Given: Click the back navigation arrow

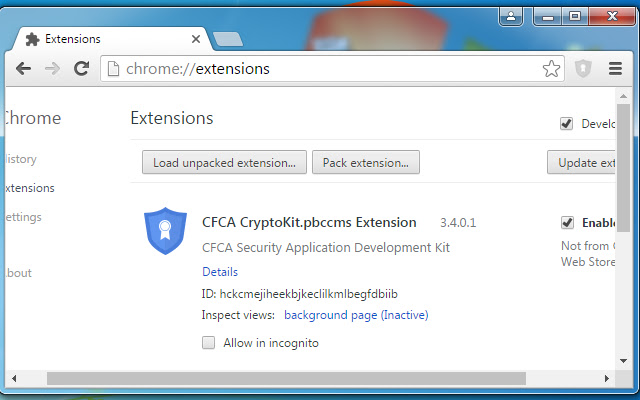Looking at the screenshot, I should [24, 69].
